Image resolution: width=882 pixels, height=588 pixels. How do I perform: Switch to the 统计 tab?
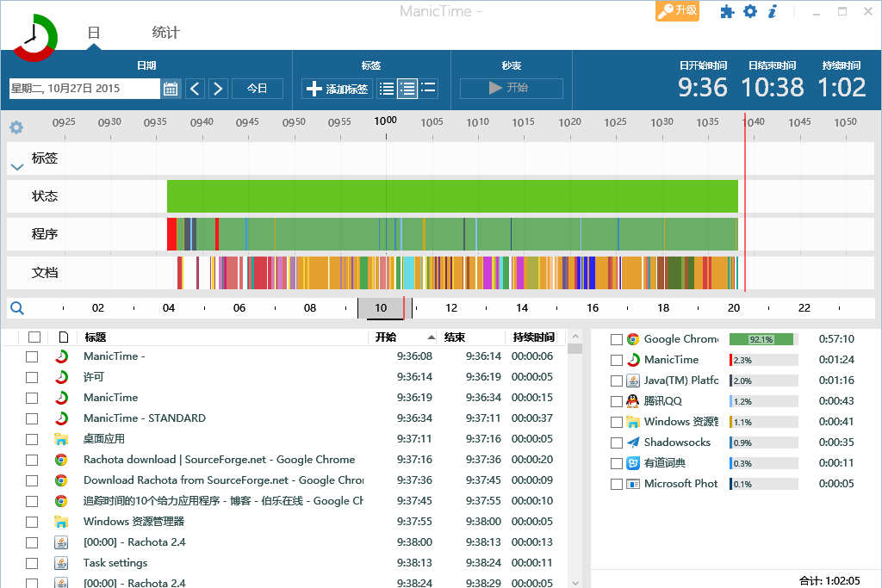tap(165, 33)
